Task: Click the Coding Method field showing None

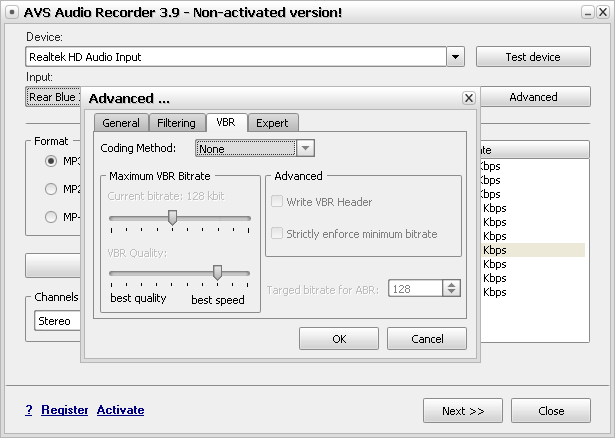Action: pyautogui.click(x=246, y=149)
